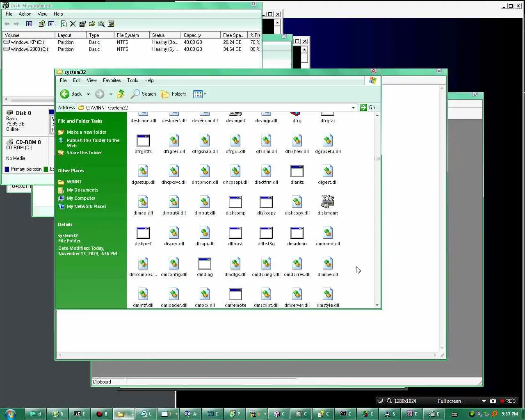Screen dimensions: 525x420
Task: Open the Tools menu in system32 window
Action: 132,80
